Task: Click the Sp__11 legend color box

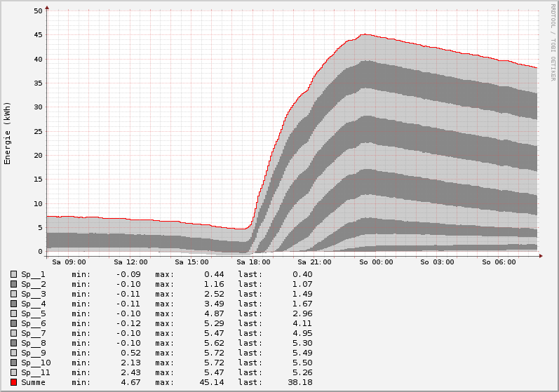Action: (13, 372)
